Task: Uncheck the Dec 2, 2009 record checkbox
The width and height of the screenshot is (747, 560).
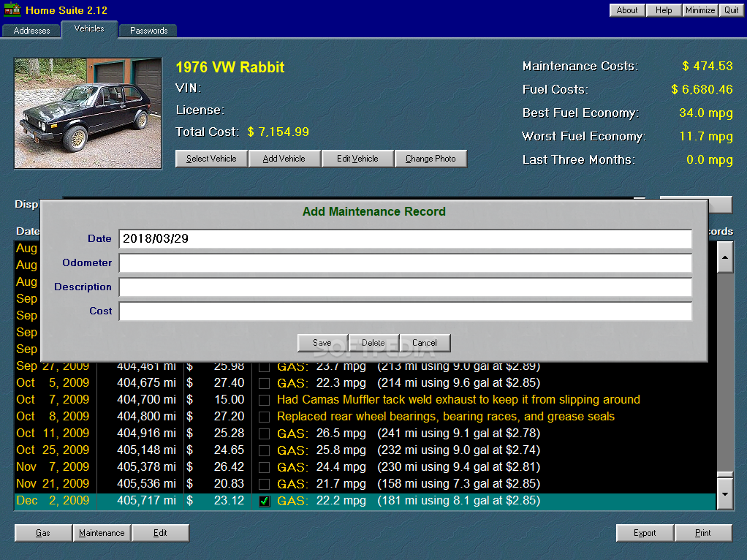Action: tap(264, 502)
